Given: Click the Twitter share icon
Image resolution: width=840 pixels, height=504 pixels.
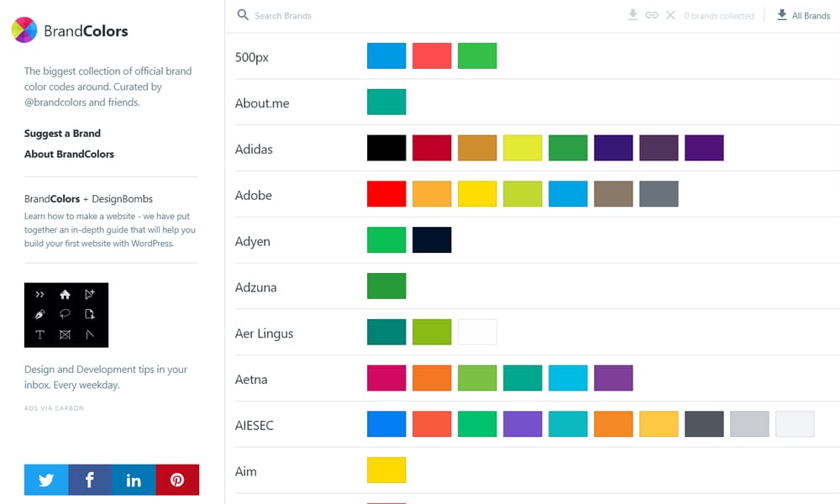Looking at the screenshot, I should pos(45,479).
